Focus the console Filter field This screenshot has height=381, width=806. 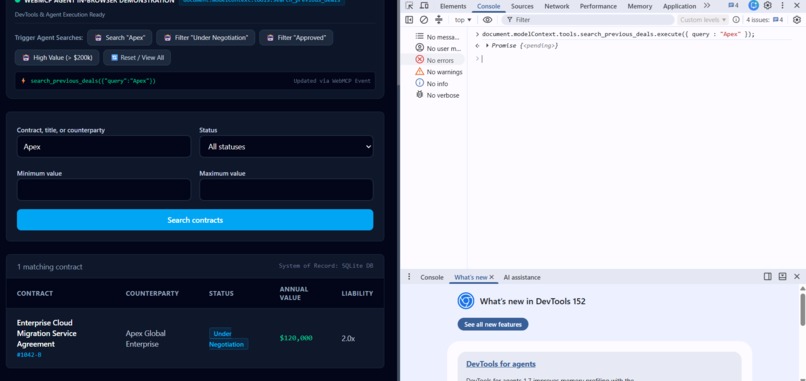coord(588,20)
